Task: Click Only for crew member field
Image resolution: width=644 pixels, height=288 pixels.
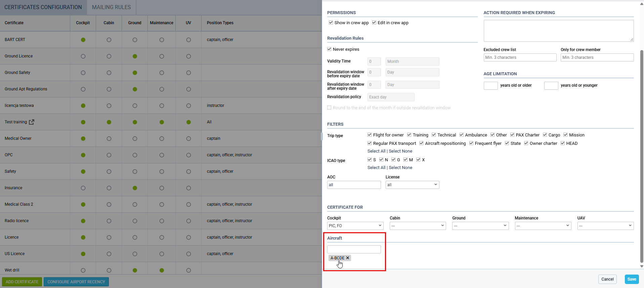Action: pos(597,57)
